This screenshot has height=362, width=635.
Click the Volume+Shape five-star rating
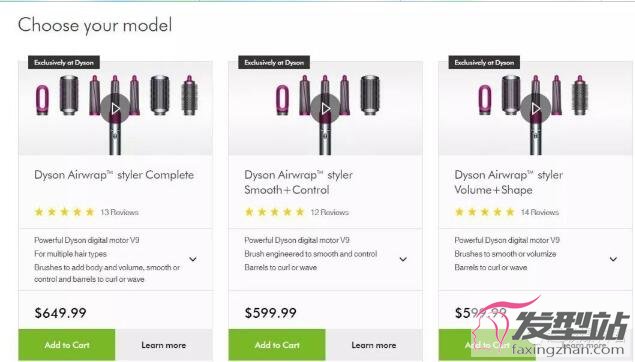[x=485, y=212]
